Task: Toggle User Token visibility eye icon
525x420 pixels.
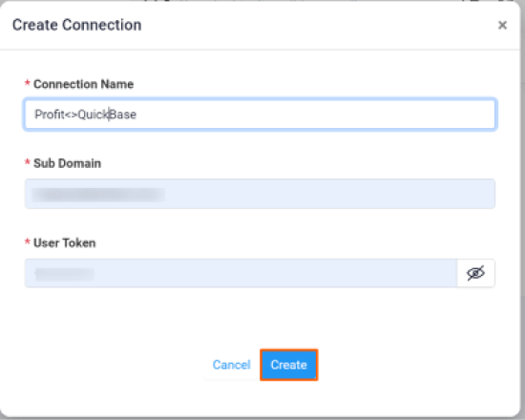Action: click(x=475, y=273)
